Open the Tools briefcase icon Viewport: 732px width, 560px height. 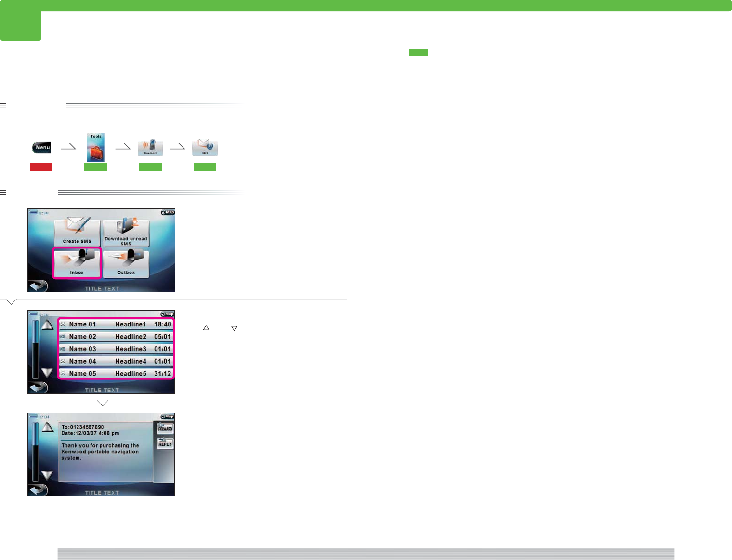(96, 147)
